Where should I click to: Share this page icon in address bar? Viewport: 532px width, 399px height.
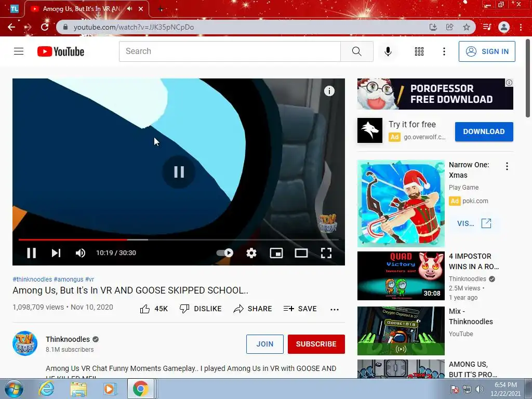tap(449, 27)
